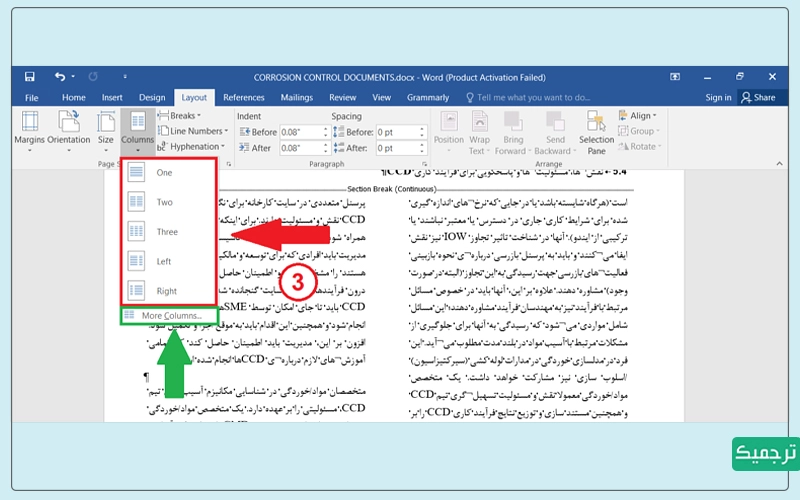Click the Spacing After value field
The width and height of the screenshot is (800, 500).
397,148
